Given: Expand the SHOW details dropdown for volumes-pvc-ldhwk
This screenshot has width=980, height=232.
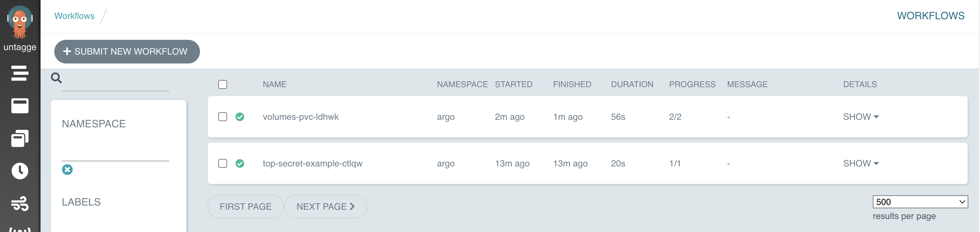Looking at the screenshot, I should point(860,117).
